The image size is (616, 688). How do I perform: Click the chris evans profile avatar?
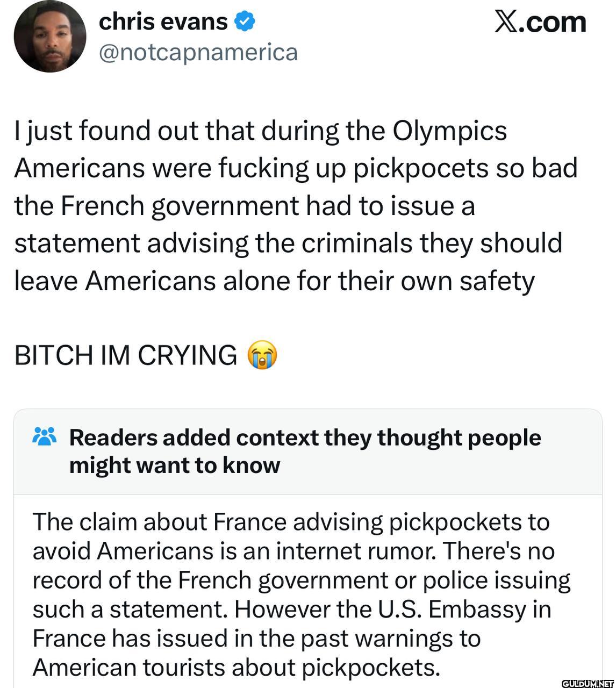(49, 37)
